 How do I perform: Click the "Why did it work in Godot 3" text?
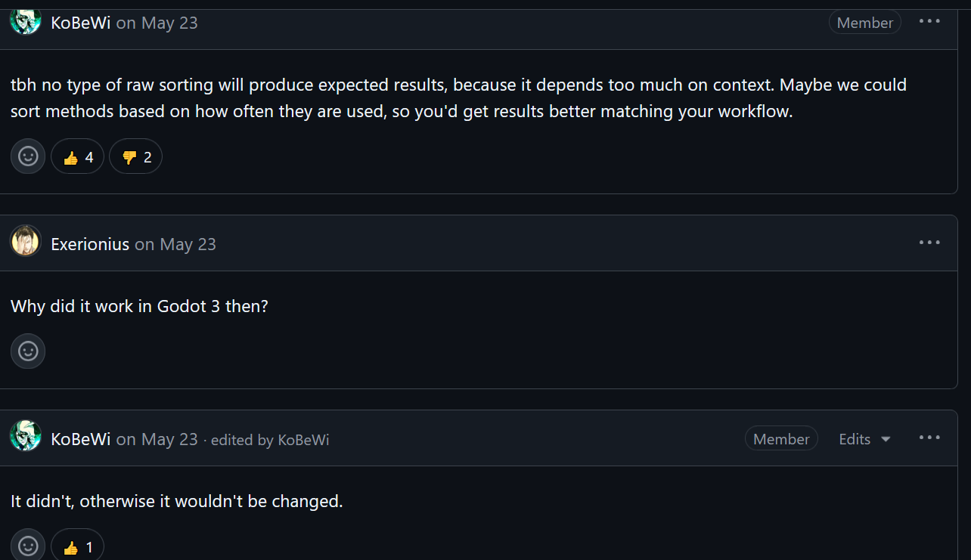[139, 307]
